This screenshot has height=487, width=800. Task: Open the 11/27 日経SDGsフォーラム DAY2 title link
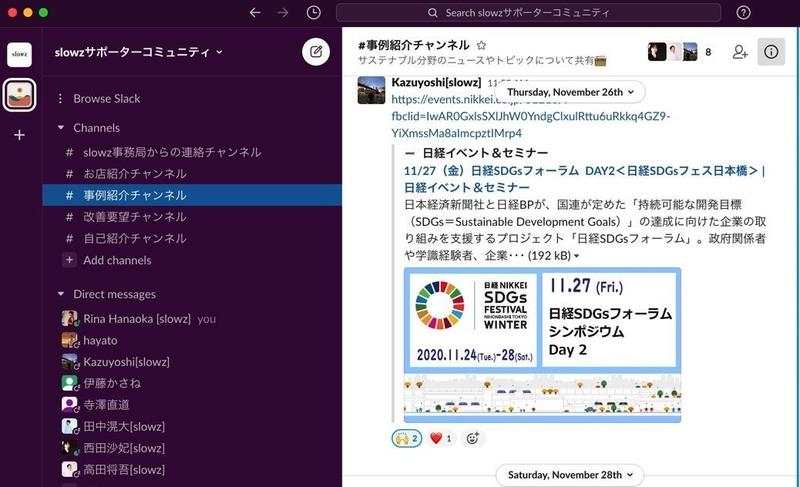point(585,179)
